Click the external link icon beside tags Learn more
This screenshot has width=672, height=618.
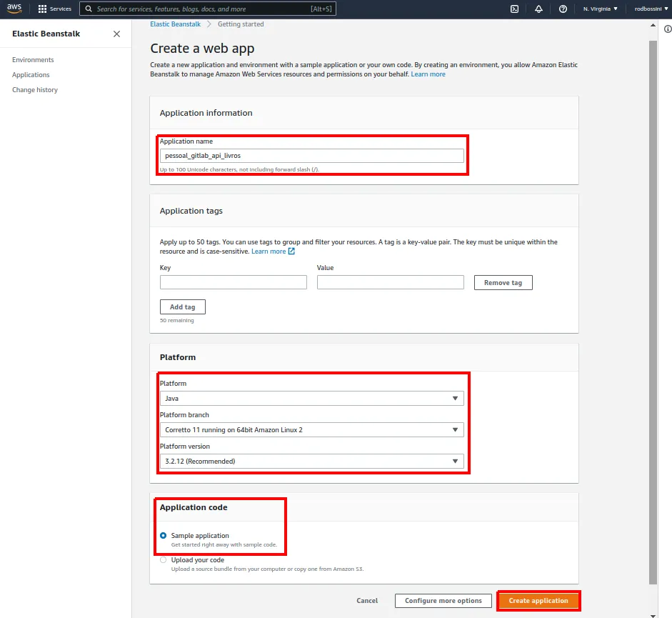point(291,251)
